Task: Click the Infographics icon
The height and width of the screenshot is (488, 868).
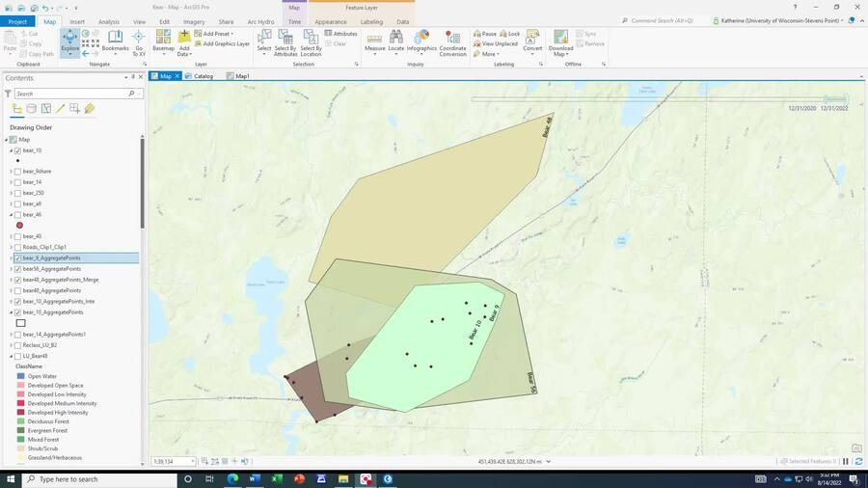Action: (421, 40)
